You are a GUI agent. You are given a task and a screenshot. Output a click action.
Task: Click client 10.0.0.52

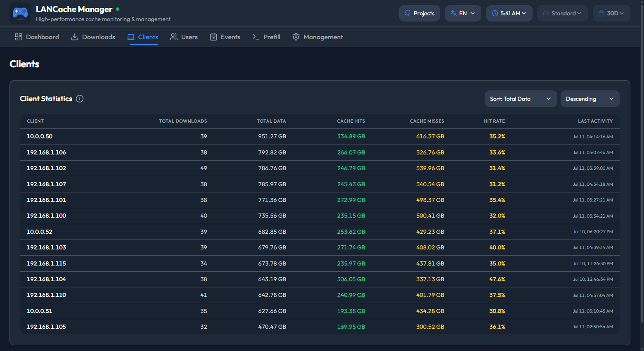point(40,232)
